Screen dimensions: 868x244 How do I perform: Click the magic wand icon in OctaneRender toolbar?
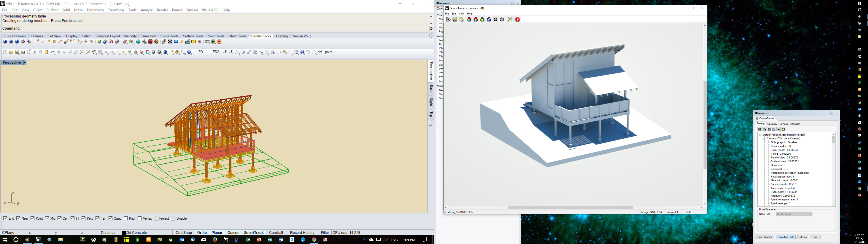[x=510, y=19]
